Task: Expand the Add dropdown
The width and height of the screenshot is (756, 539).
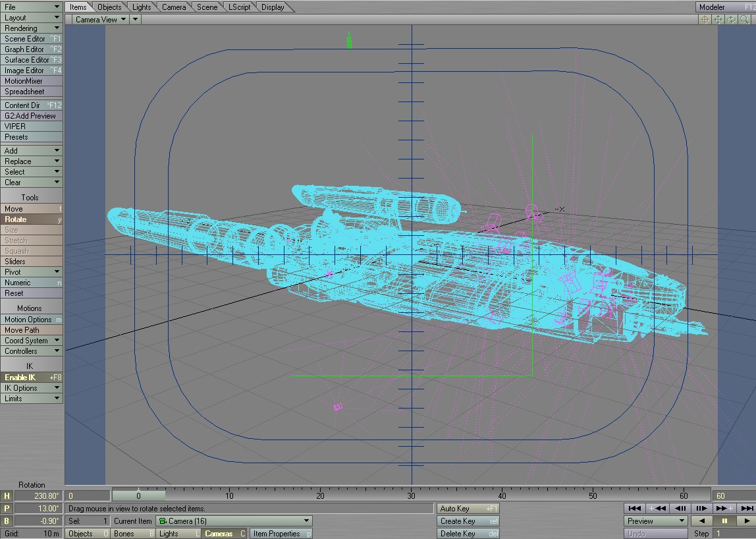Action: coord(32,150)
